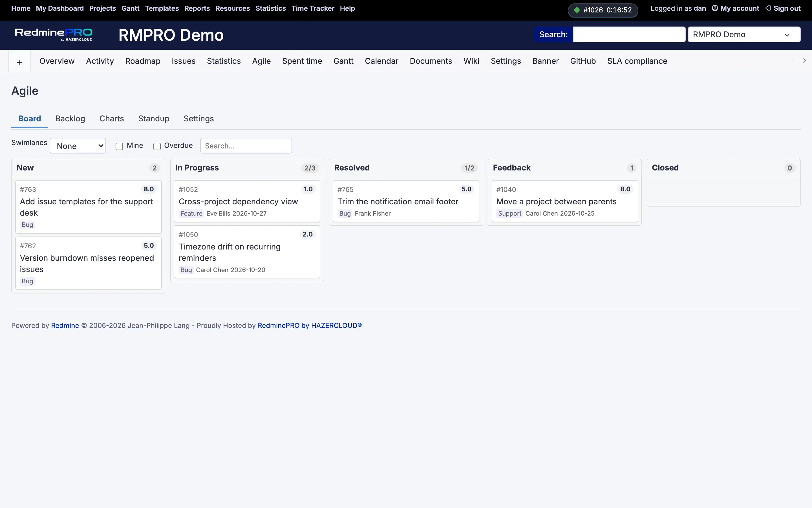Open card #765 Trim the notification email footer
The width and height of the screenshot is (812, 508).
coord(406,201)
